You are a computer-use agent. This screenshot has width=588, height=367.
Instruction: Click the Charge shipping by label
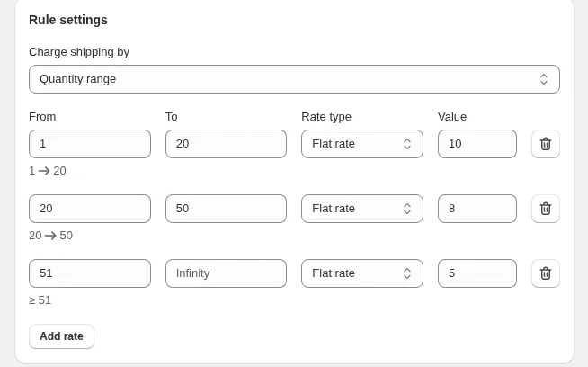coord(79,52)
